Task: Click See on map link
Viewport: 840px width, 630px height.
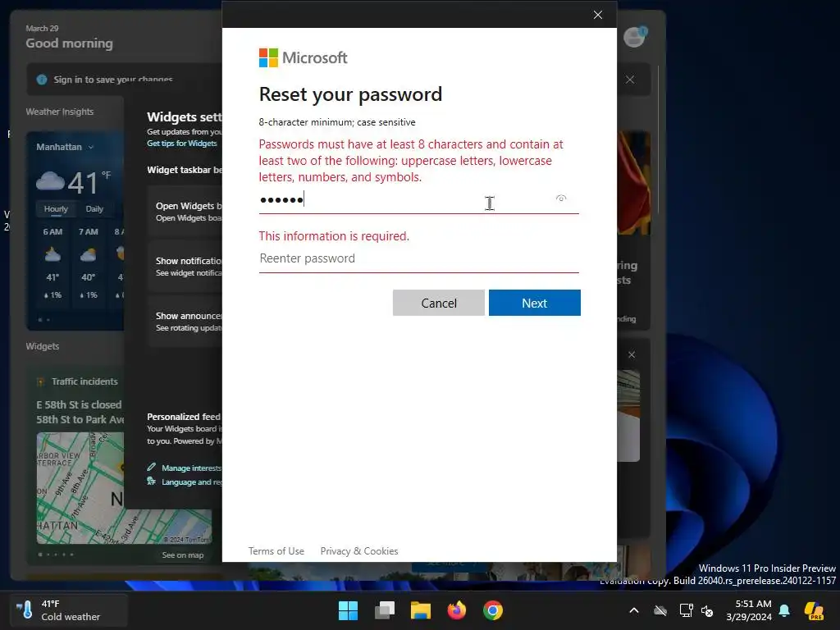Action: tap(183, 555)
